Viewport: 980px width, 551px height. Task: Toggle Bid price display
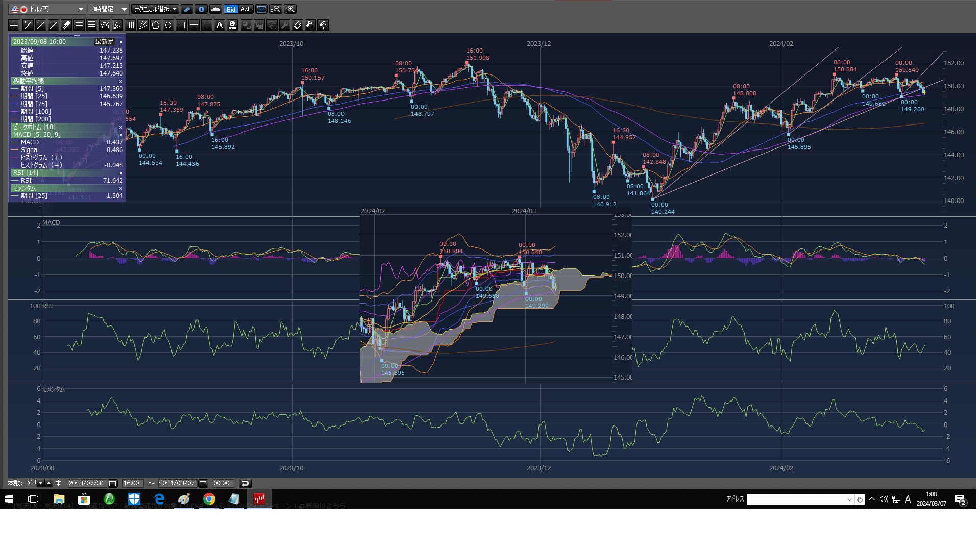click(231, 9)
